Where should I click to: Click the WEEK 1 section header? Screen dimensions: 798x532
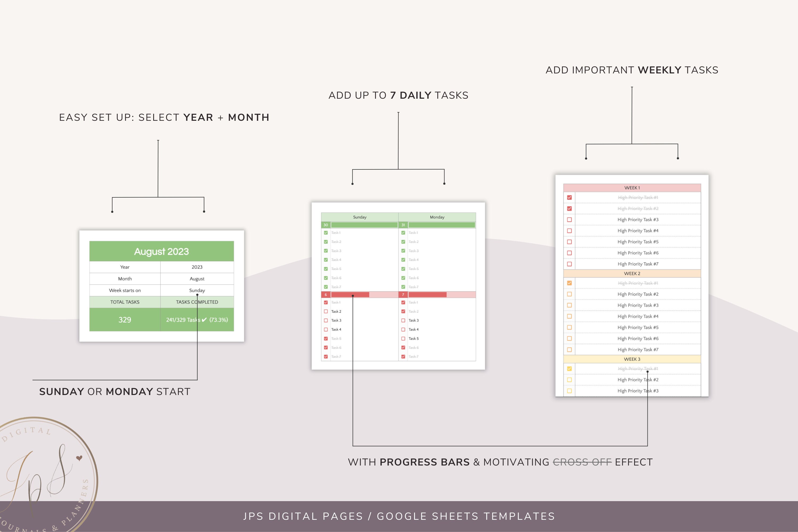[632, 188]
